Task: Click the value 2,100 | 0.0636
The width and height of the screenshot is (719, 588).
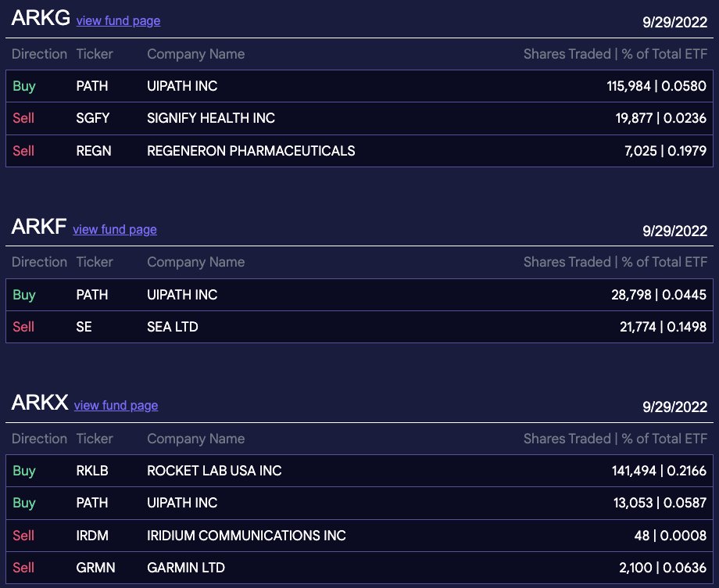Action: [663, 568]
